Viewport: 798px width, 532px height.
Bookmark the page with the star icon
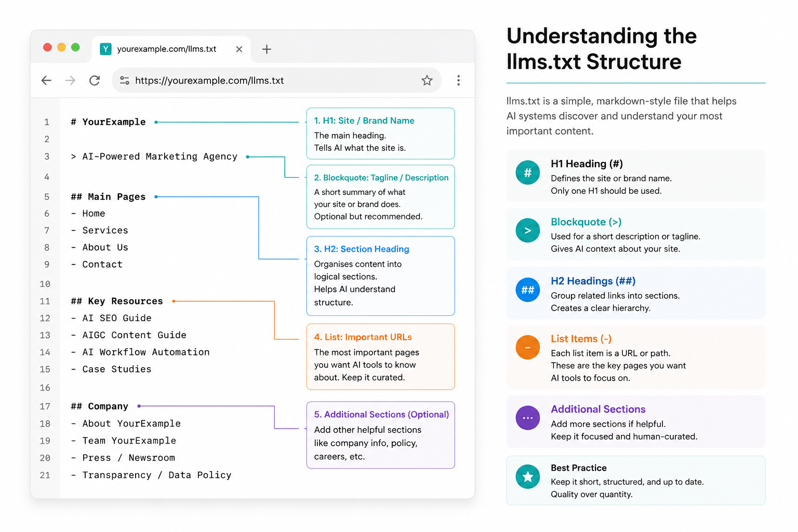pyautogui.click(x=427, y=81)
